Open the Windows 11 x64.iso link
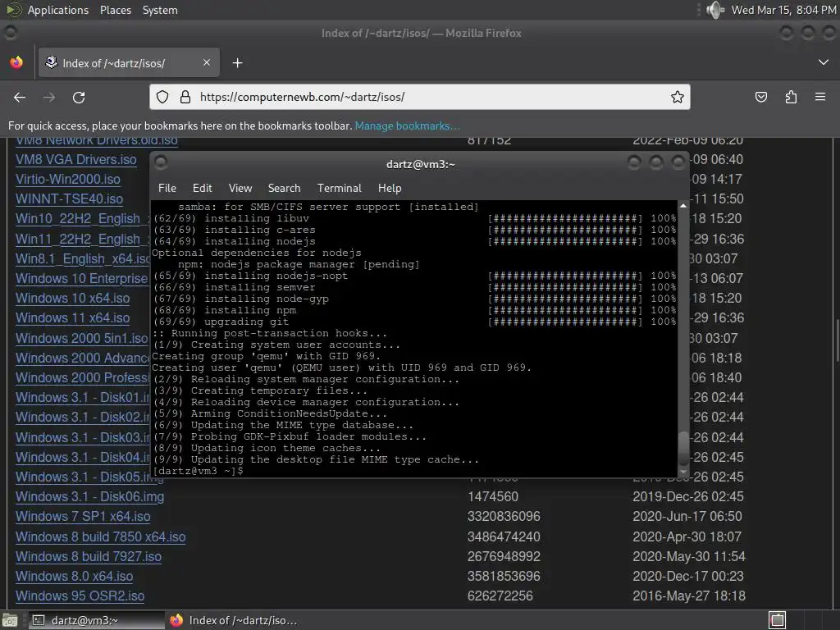 (x=72, y=317)
